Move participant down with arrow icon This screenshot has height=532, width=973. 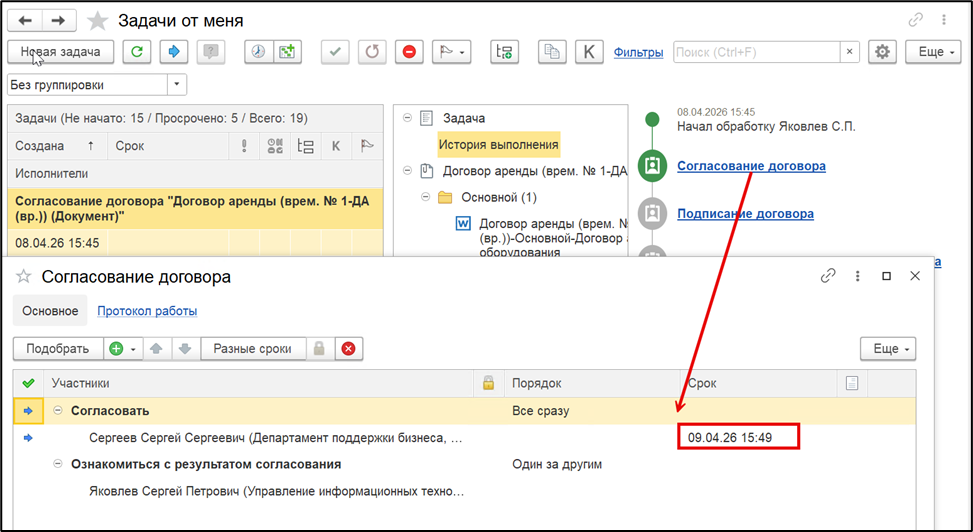[185, 349]
